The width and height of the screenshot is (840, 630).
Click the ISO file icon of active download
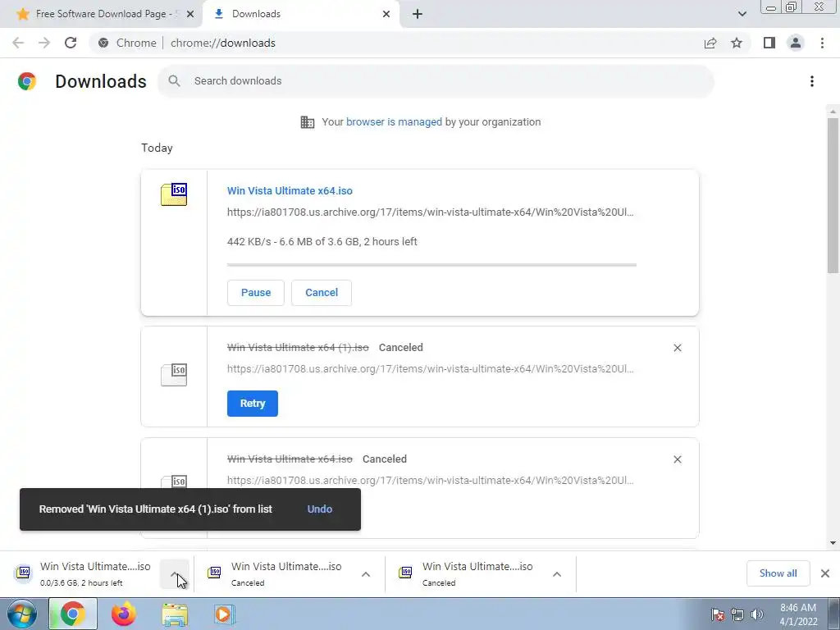click(x=174, y=194)
